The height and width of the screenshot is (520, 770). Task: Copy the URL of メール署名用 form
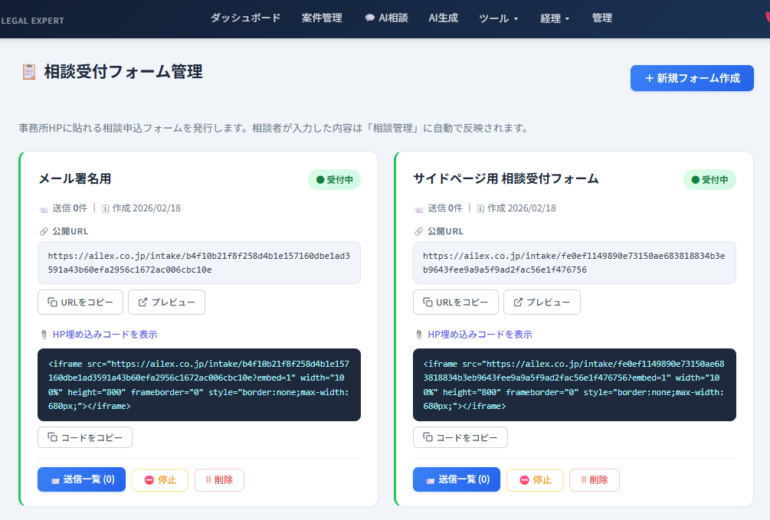81,302
